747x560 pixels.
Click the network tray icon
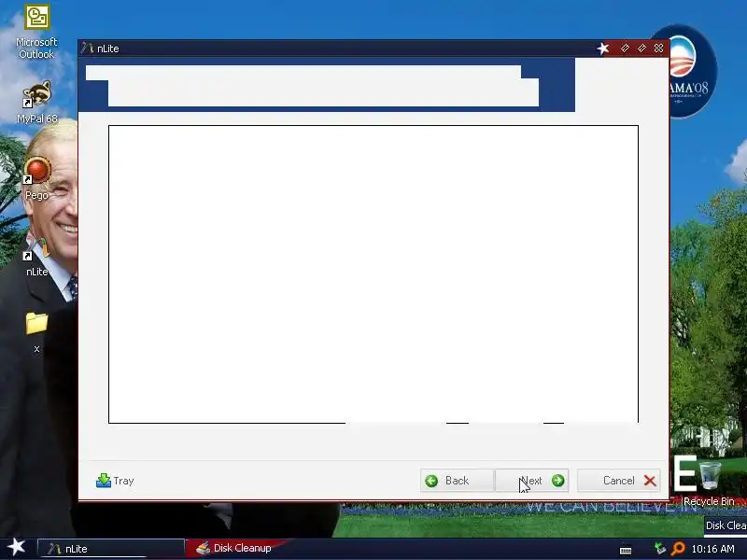tap(660, 549)
